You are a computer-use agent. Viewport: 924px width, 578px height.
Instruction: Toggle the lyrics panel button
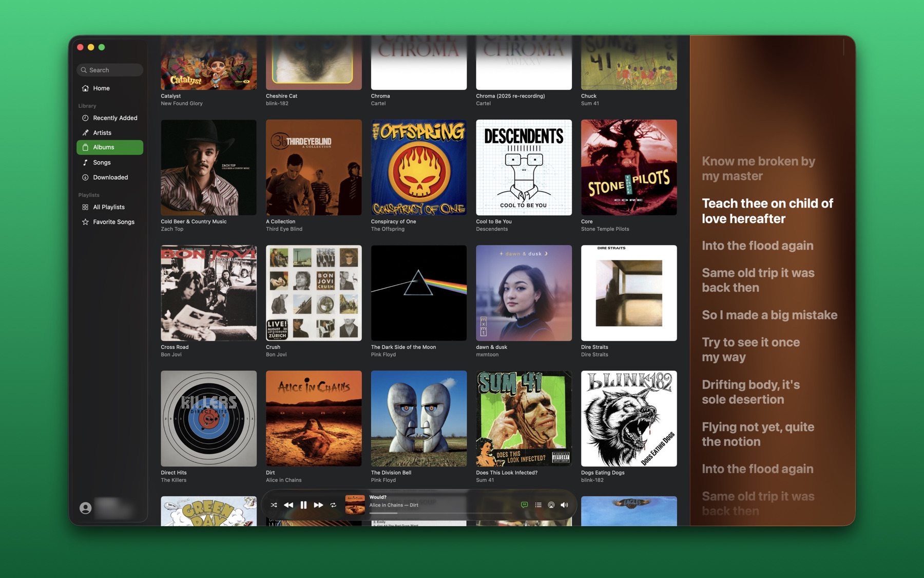tap(524, 505)
